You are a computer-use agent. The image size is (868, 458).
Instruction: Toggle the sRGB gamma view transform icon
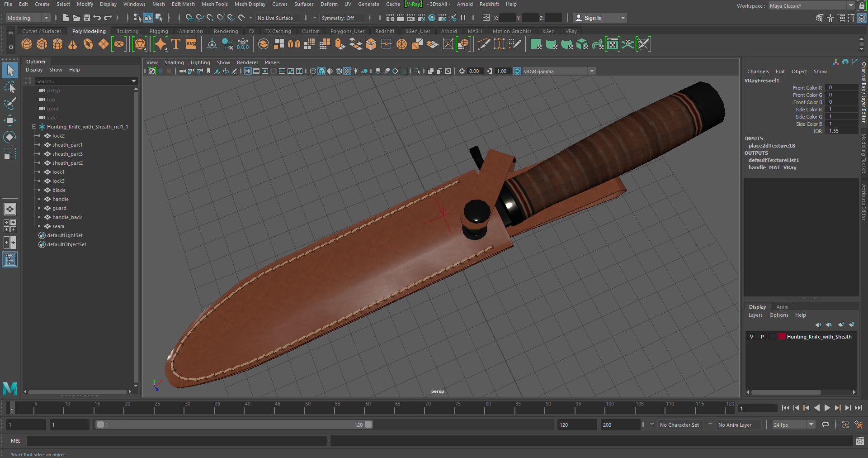517,71
